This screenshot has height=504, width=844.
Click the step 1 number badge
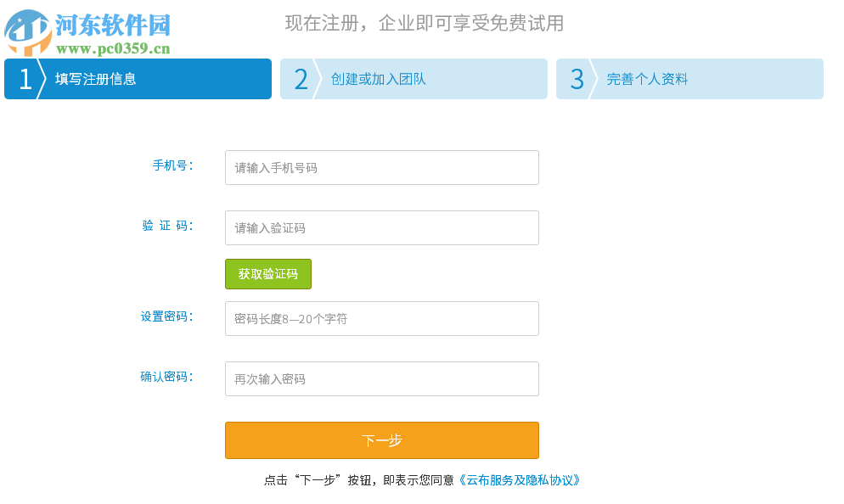coord(25,79)
